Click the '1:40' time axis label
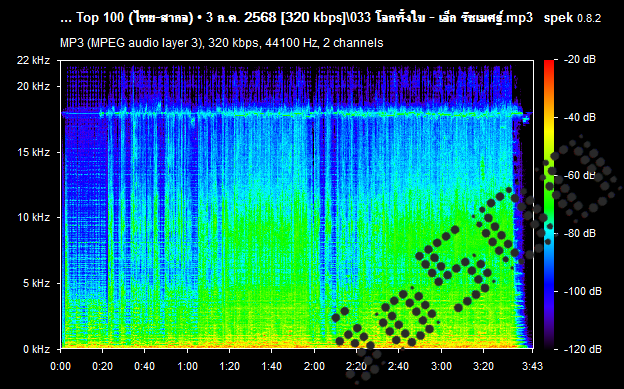The image size is (624, 389). click(x=272, y=366)
